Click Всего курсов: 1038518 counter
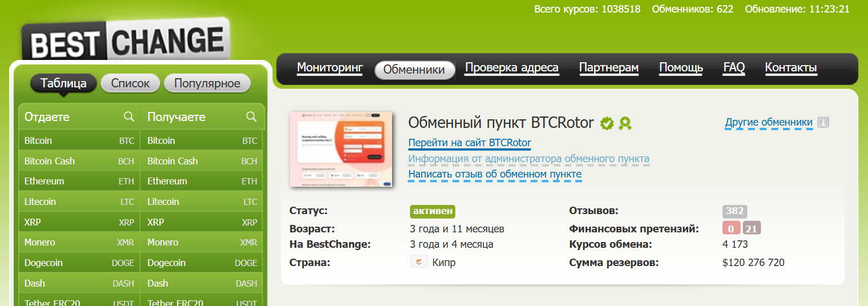 tap(587, 9)
